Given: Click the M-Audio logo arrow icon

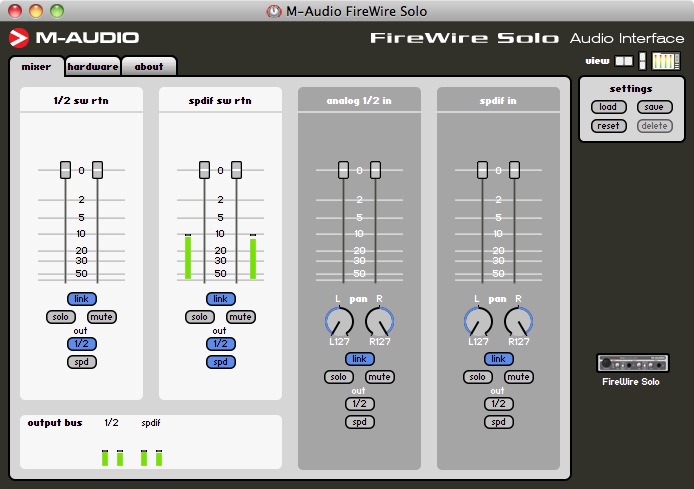Looking at the screenshot, I should point(19,38).
